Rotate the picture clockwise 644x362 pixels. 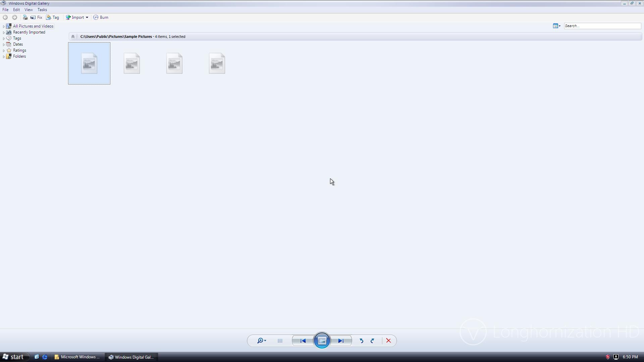373,341
